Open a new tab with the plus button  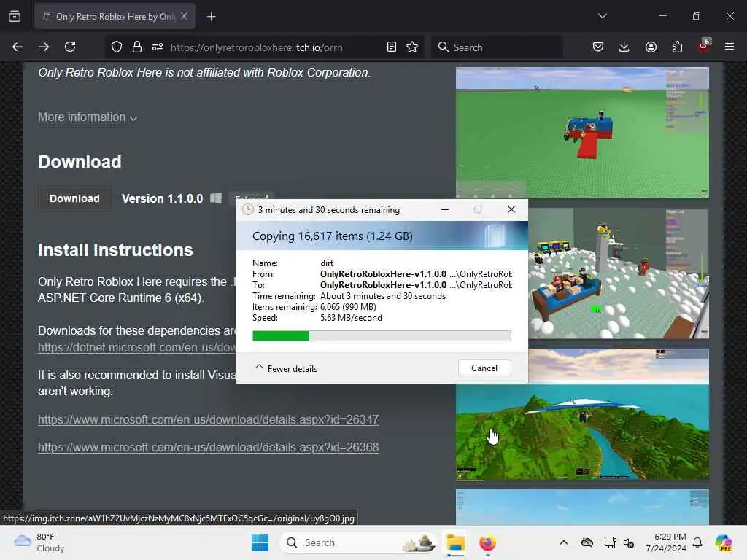(212, 17)
